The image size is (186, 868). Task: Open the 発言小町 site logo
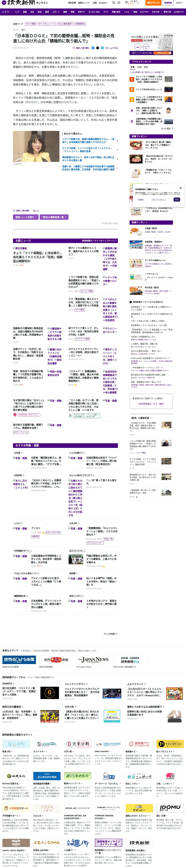pos(16,744)
